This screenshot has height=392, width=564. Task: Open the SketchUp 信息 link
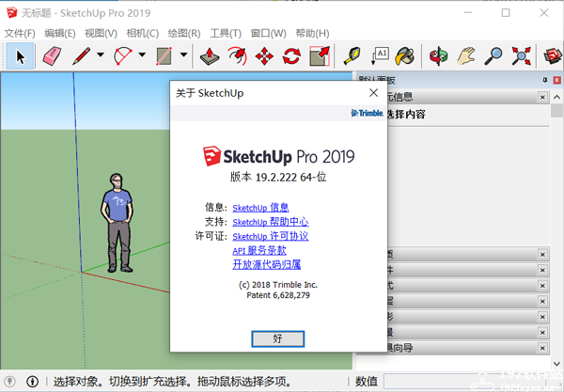pyautogui.click(x=260, y=208)
